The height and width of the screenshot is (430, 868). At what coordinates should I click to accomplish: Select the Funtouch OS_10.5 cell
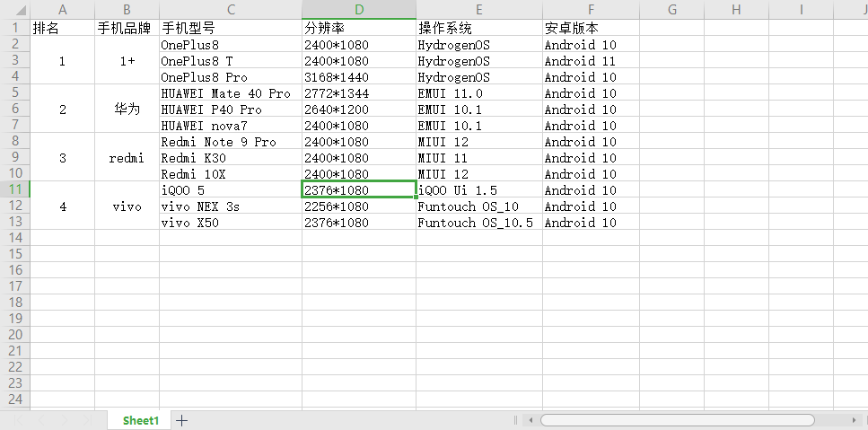479,222
